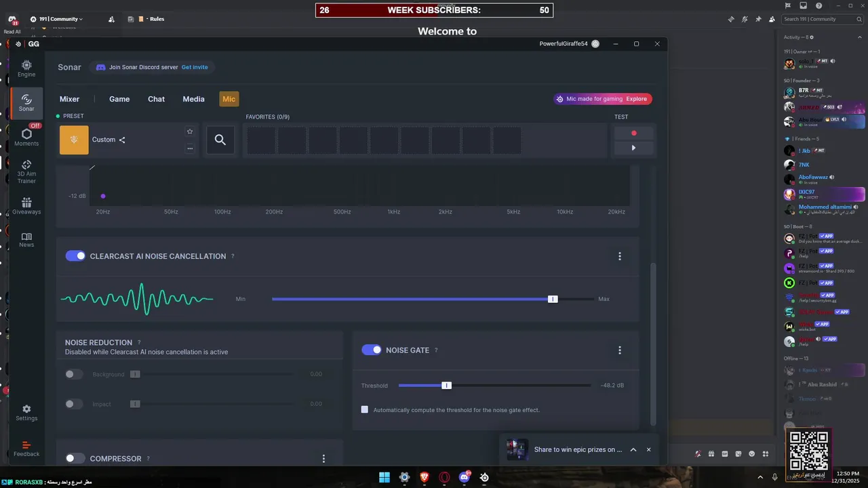Show hidden icons in Windows tray
This screenshot has height=488, width=868.
[760, 477]
